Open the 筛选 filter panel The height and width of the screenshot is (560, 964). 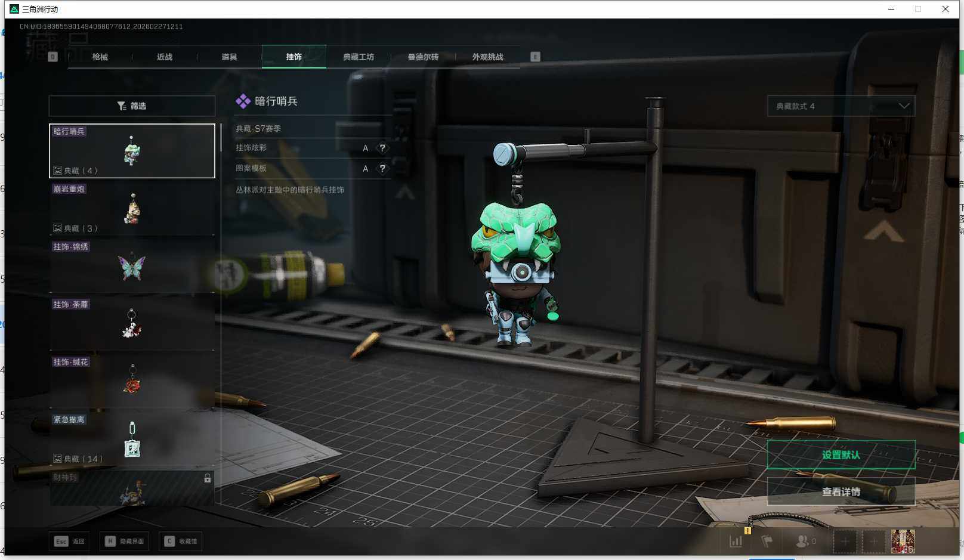pyautogui.click(x=132, y=106)
